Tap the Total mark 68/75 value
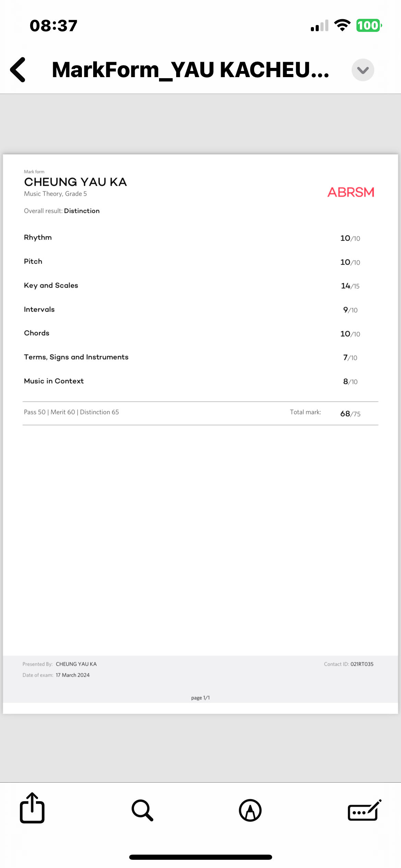This screenshot has height=868, width=401. tap(350, 414)
